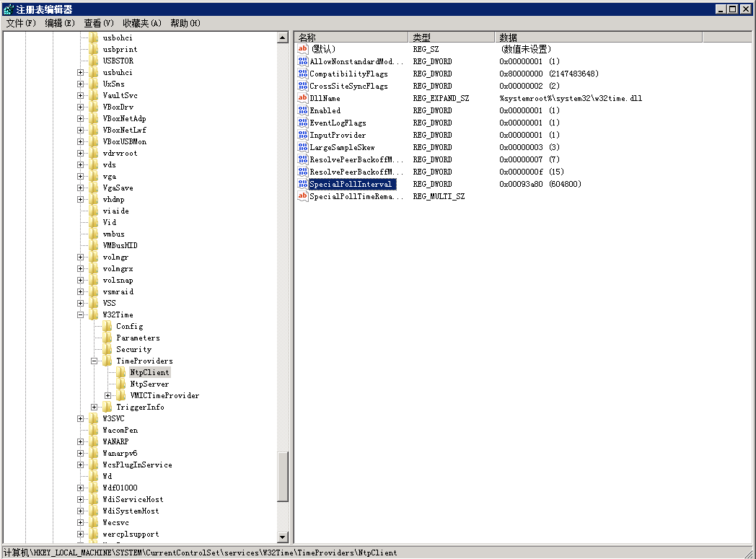Click the tree scrollbar up arrow
This screenshot has width=756, height=559.
click(283, 38)
